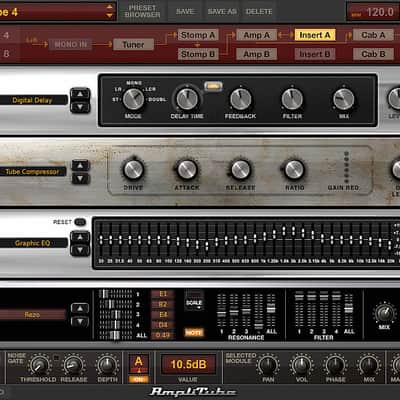The width and height of the screenshot is (400, 400).
Task: Adjust the Selected Module Pan knob
Action: 268,365
